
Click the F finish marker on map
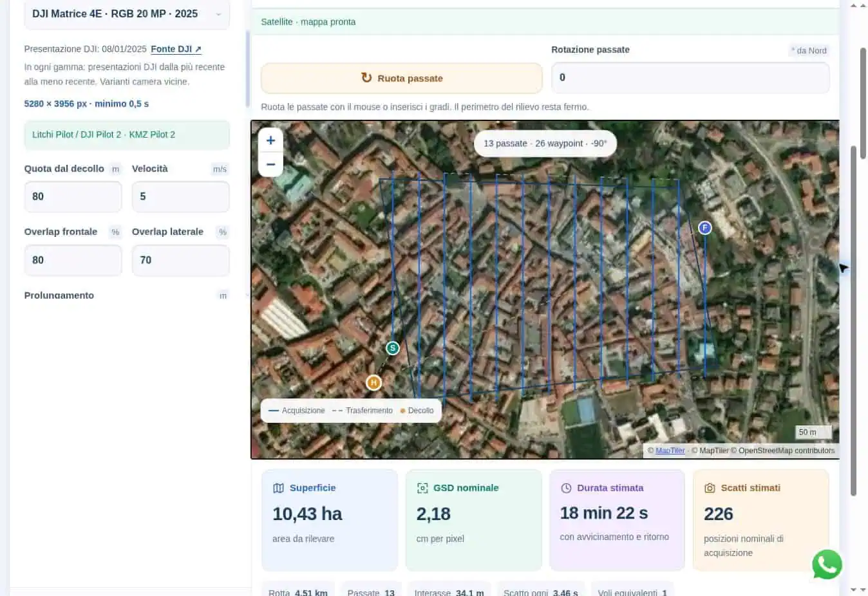(705, 228)
